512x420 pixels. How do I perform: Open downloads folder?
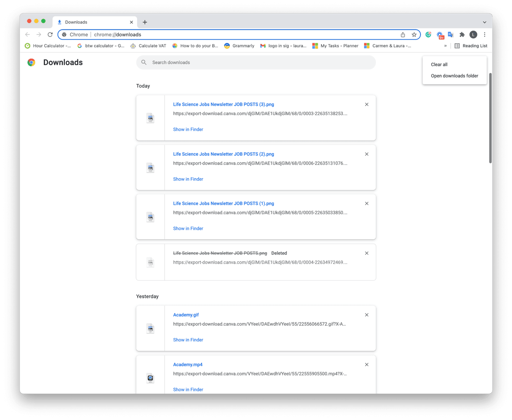click(x=454, y=76)
